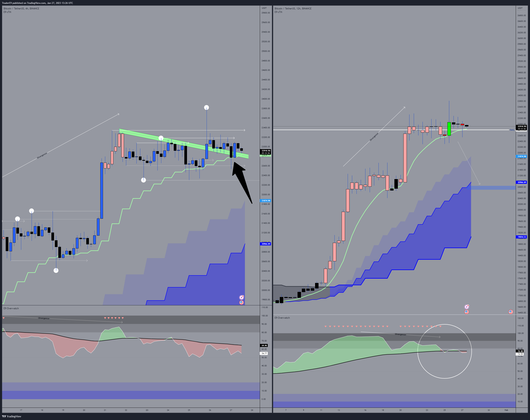Click the US flag event under the 12h lightning icon

tap(467, 312)
